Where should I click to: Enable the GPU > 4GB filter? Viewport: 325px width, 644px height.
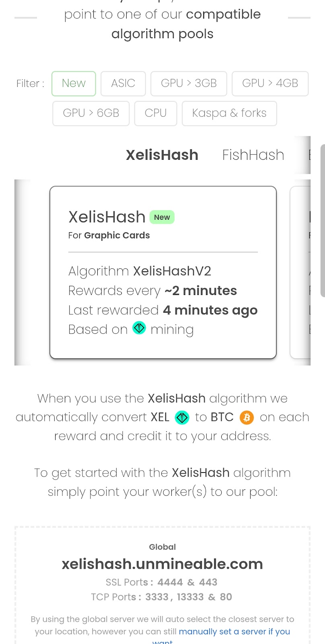click(270, 83)
